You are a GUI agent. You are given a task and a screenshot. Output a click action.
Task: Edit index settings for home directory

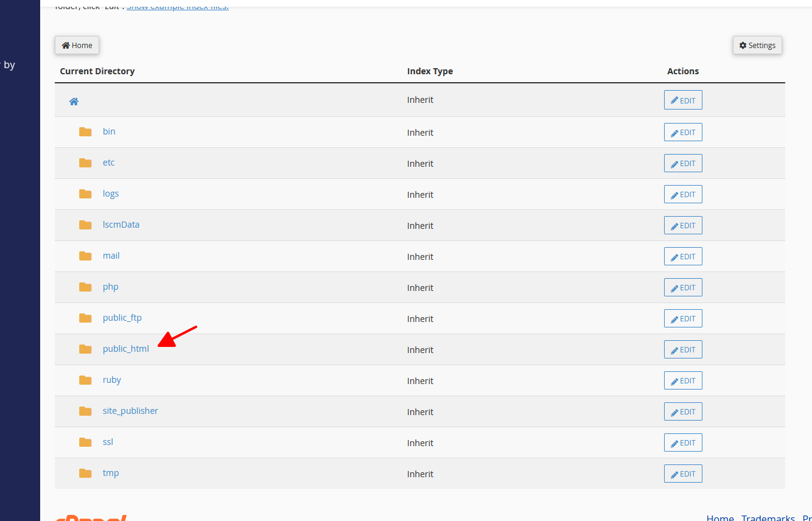pyautogui.click(x=683, y=100)
